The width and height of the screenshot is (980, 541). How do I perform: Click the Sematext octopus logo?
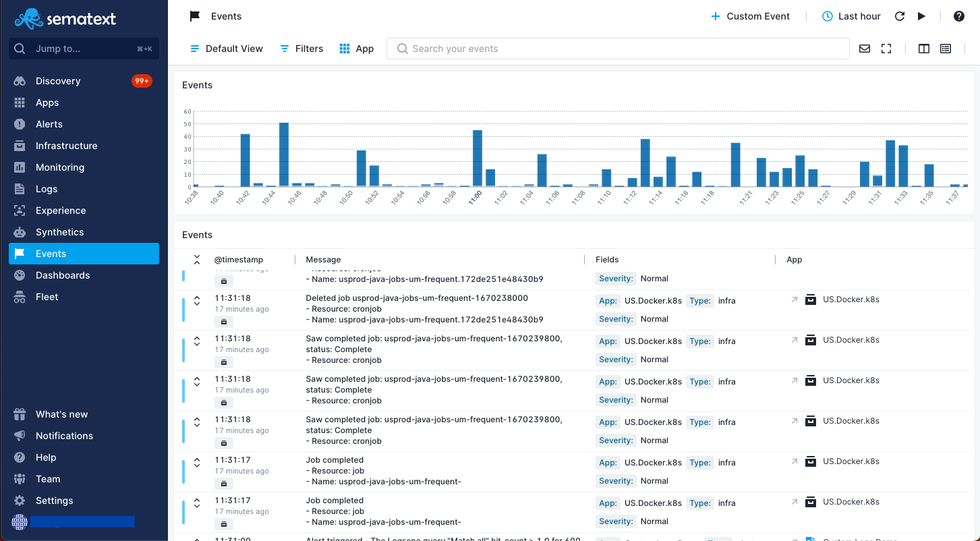[28, 18]
